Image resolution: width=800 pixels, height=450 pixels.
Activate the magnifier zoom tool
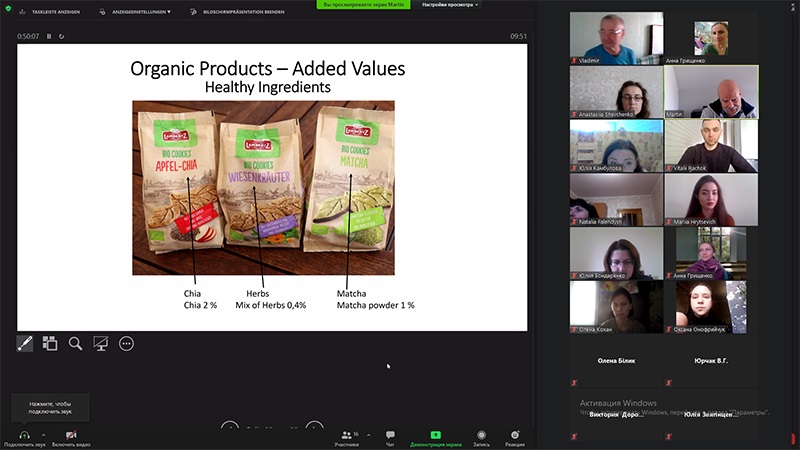[x=76, y=343]
